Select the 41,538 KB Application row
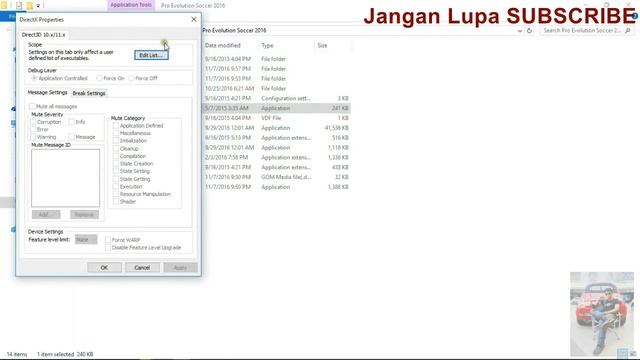Viewport: 640px width, 360px height. click(x=276, y=128)
